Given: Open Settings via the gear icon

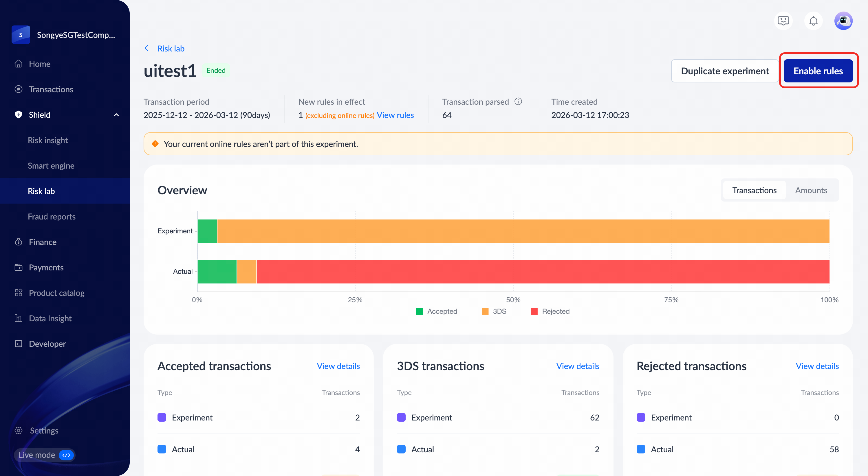Looking at the screenshot, I should (19, 430).
